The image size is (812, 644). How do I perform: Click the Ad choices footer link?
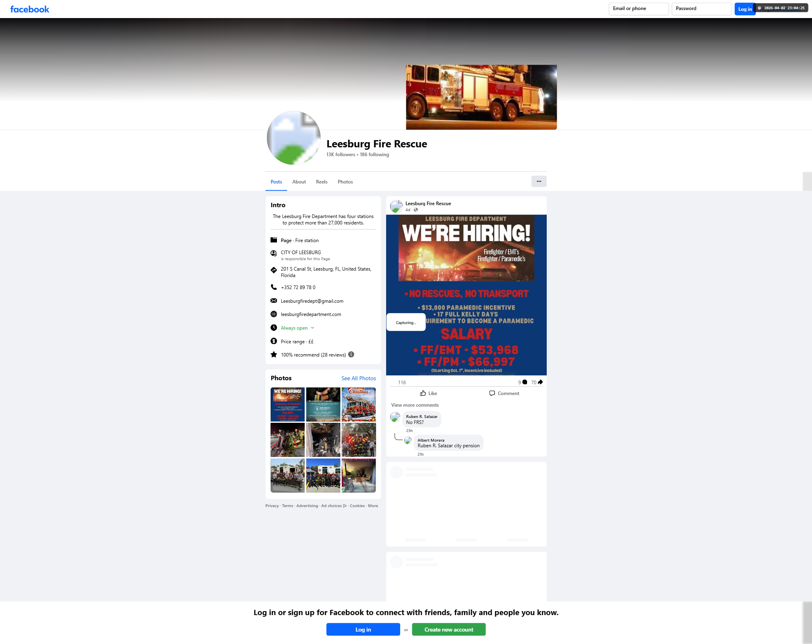[x=334, y=506]
